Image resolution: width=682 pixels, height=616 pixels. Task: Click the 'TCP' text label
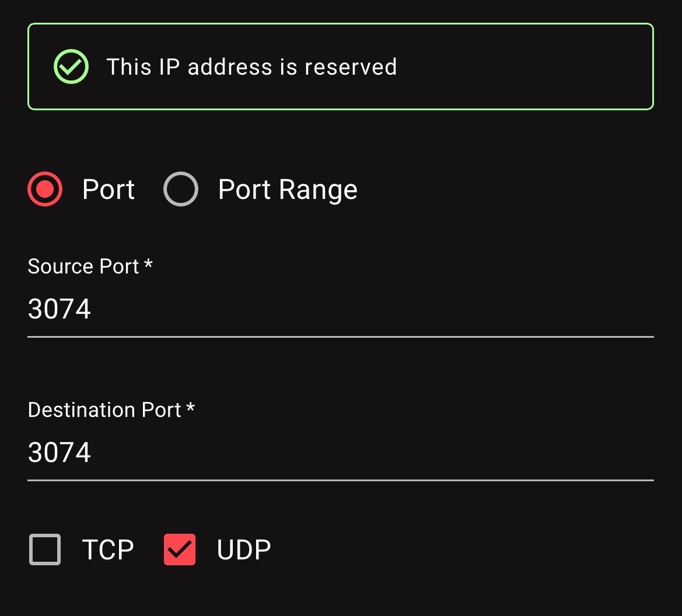108,549
